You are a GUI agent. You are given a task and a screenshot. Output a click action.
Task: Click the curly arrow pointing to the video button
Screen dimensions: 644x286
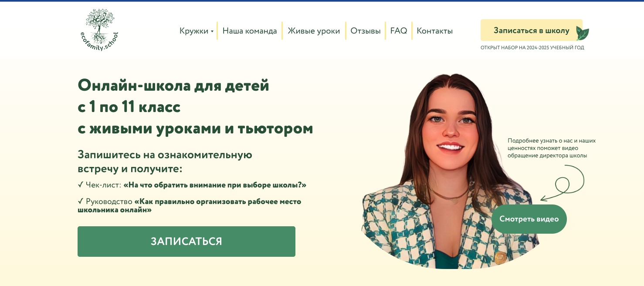(x=563, y=183)
